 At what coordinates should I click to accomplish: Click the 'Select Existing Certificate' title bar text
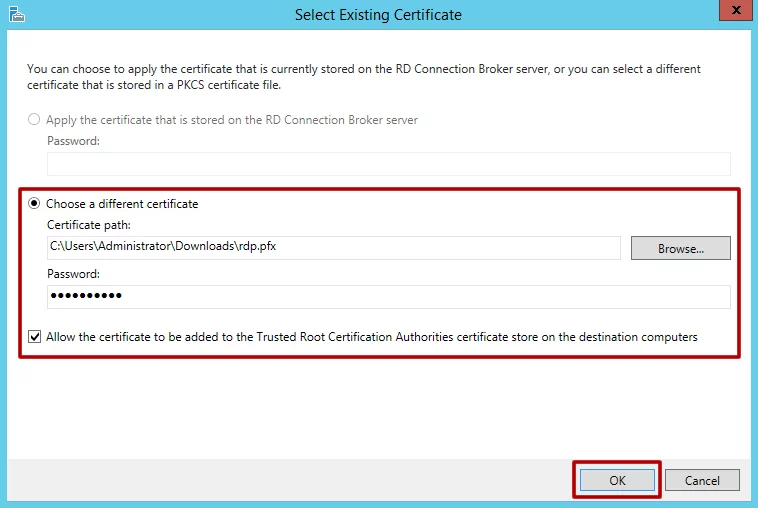(x=378, y=15)
